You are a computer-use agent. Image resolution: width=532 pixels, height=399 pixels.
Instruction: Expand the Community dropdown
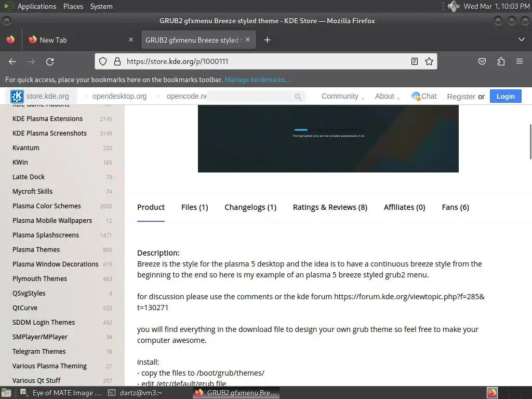click(343, 96)
